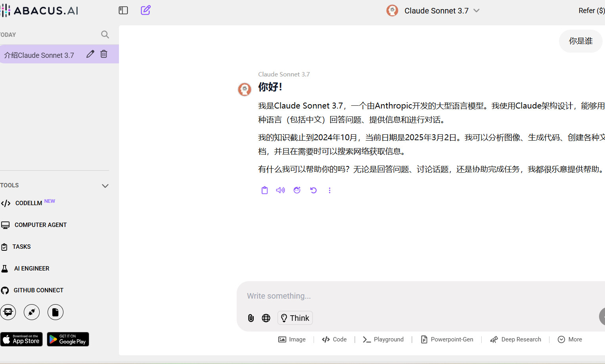Switch to the Playground mode
The image size is (605, 364).
point(383,339)
